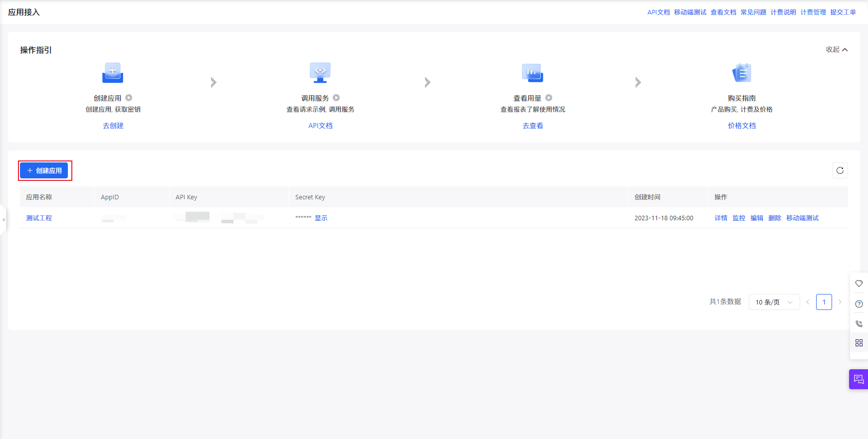Click the 共1条数据 total count text
The width and height of the screenshot is (868, 439).
click(725, 301)
